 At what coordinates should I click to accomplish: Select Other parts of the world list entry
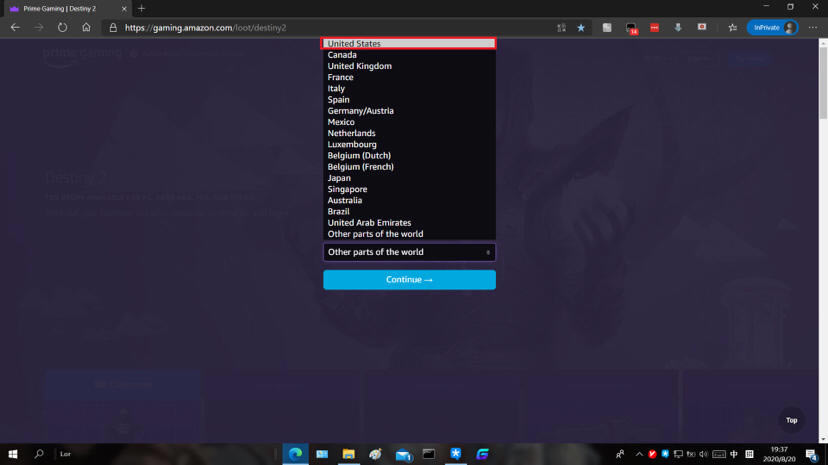409,234
